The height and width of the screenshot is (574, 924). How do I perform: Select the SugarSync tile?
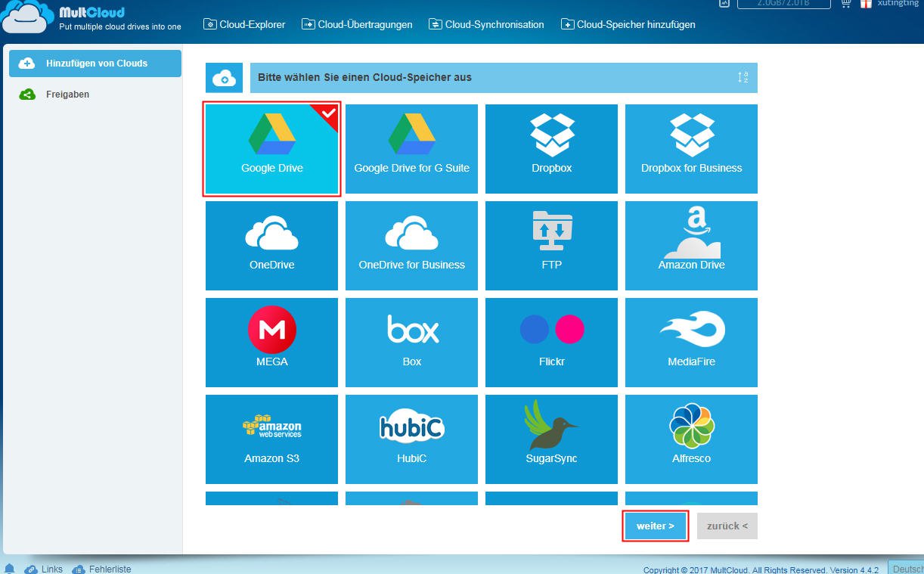pyautogui.click(x=551, y=439)
